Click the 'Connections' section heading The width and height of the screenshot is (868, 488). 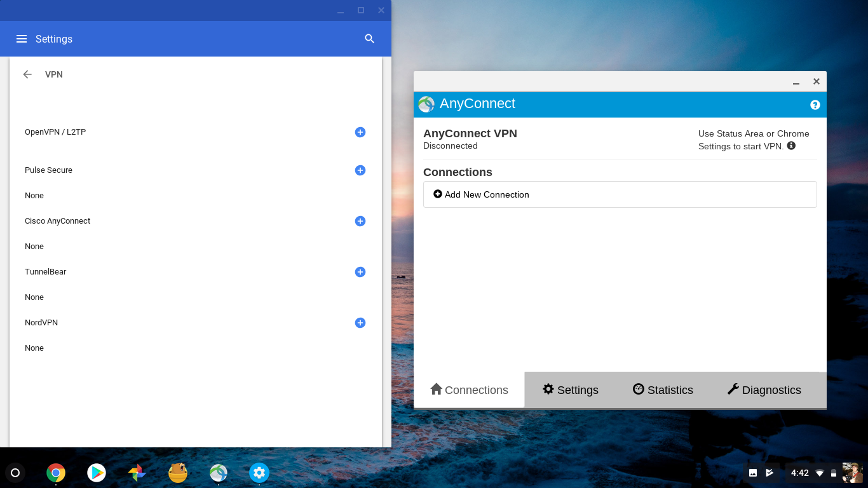tap(458, 172)
